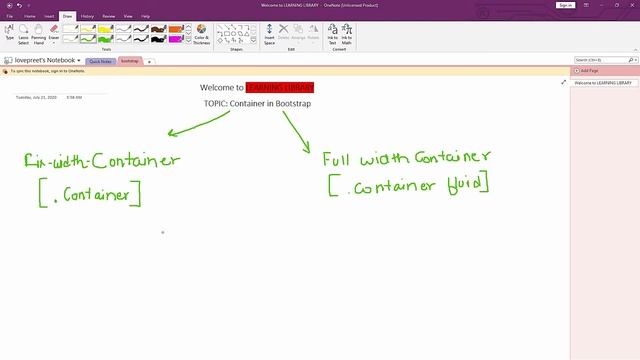640x360 pixels.
Task: Click Add Page
Action: click(x=586, y=71)
